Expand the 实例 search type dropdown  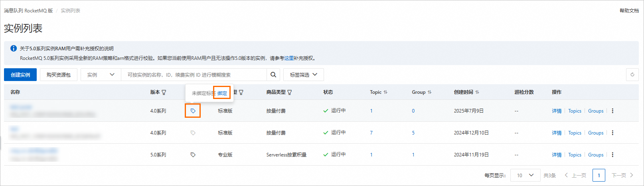(101, 75)
